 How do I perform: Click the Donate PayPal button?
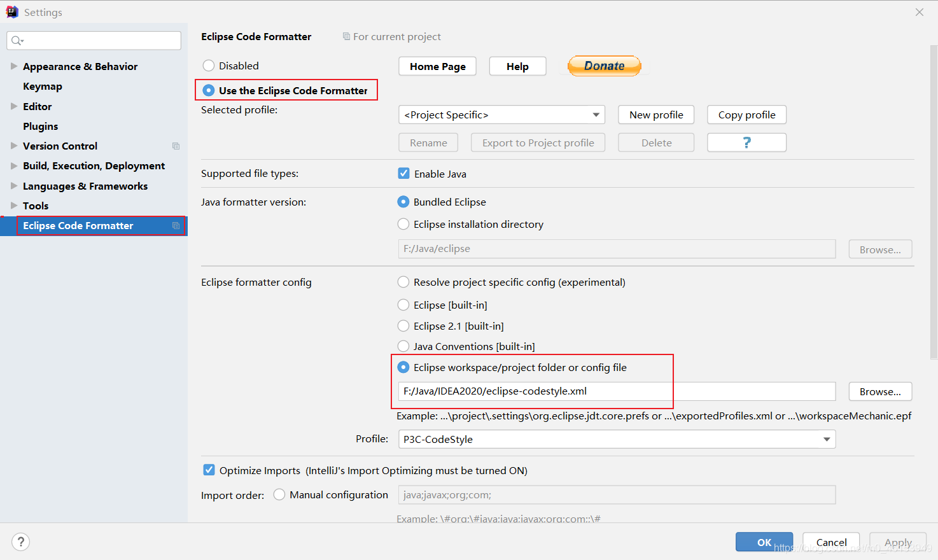(x=604, y=66)
